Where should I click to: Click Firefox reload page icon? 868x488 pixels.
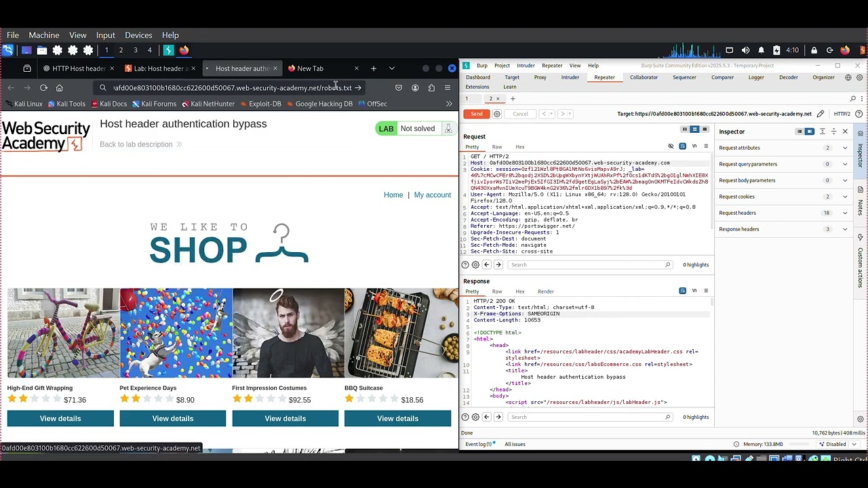pyautogui.click(x=43, y=87)
